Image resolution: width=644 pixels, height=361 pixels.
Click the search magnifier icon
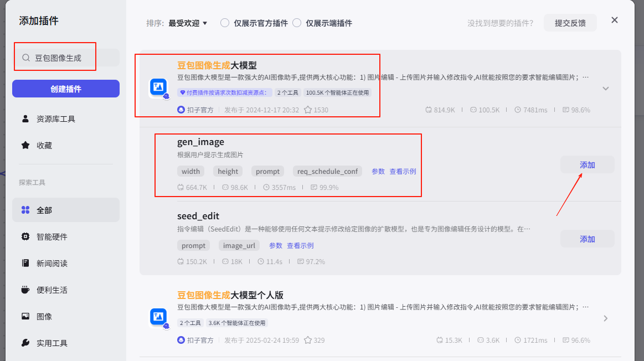(x=26, y=58)
